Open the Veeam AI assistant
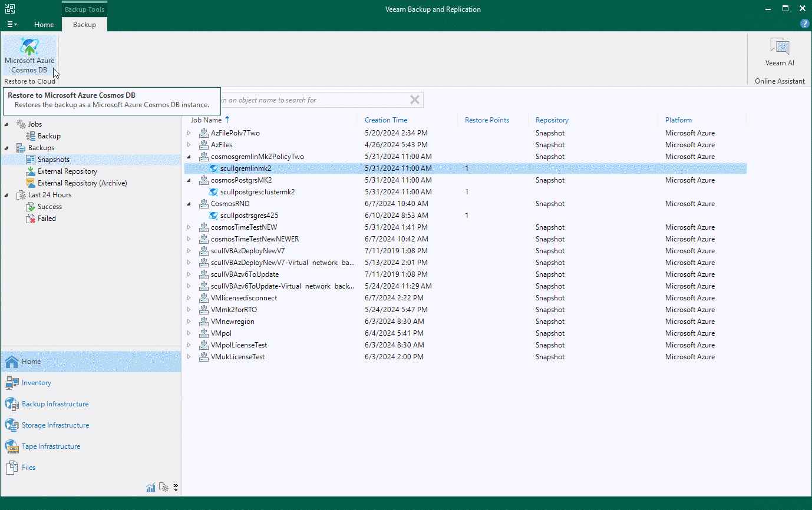The height and width of the screenshot is (510, 812). pyautogui.click(x=780, y=53)
